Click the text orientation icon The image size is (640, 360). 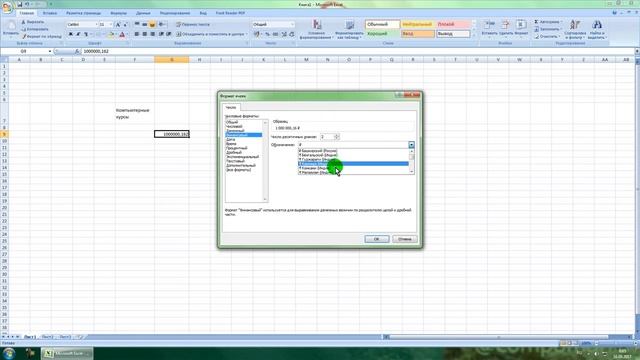[x=162, y=24]
